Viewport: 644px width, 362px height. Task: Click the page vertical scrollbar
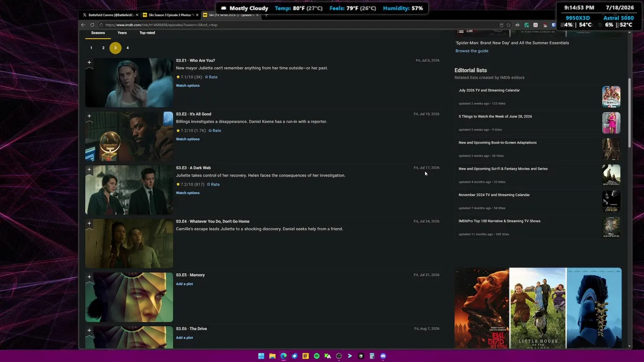point(629,113)
